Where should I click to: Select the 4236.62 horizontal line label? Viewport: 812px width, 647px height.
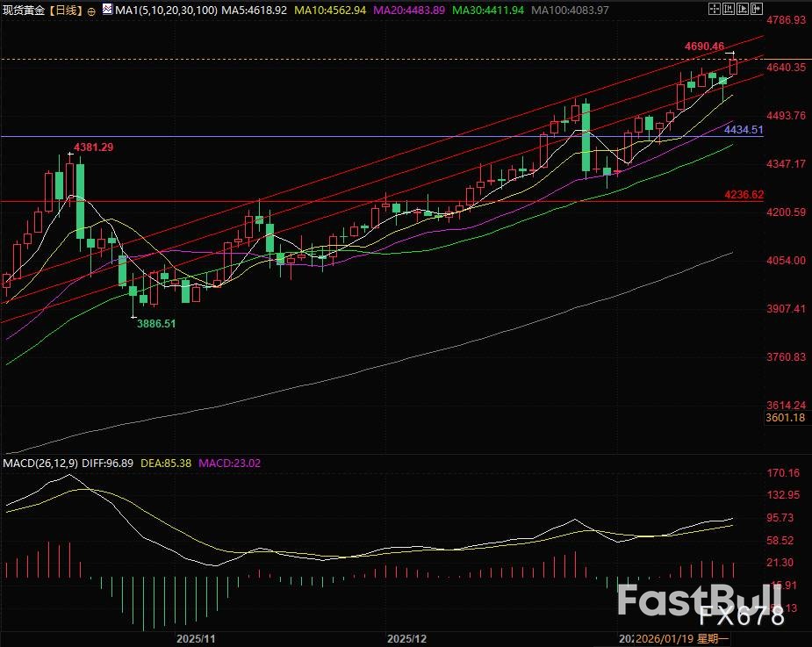click(744, 195)
